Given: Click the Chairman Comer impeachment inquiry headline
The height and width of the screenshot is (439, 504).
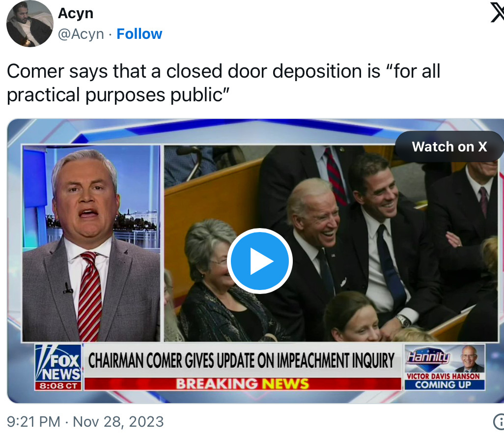Looking at the screenshot, I should click(x=241, y=360).
